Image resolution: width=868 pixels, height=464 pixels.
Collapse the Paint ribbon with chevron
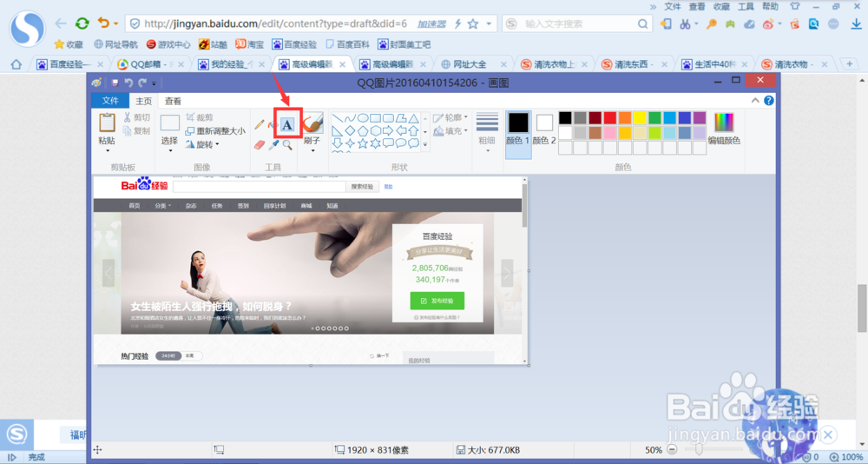tap(755, 100)
